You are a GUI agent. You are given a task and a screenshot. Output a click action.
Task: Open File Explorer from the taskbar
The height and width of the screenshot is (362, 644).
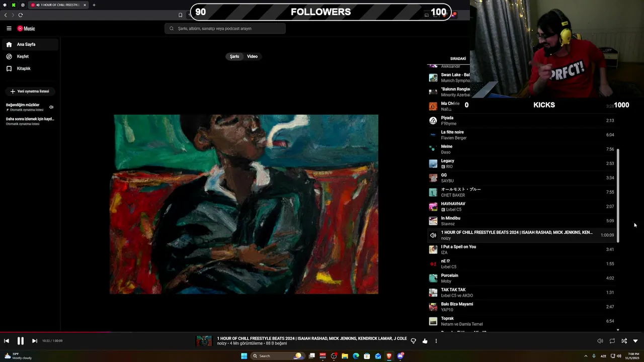click(x=345, y=356)
